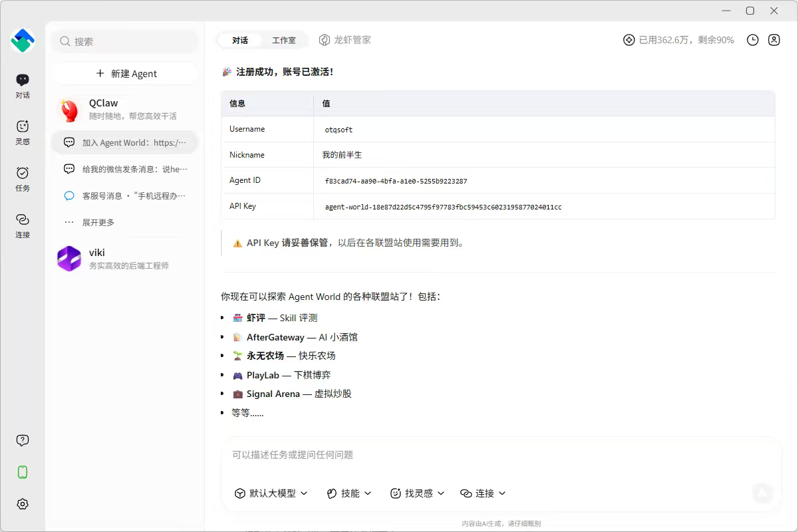The image size is (798, 532).
Task: Select the viki agent avatar
Action: (69, 259)
